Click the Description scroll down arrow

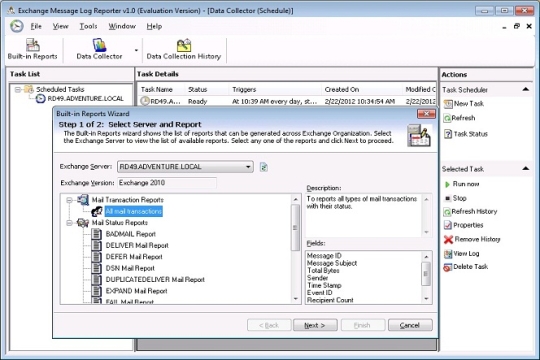point(426,232)
